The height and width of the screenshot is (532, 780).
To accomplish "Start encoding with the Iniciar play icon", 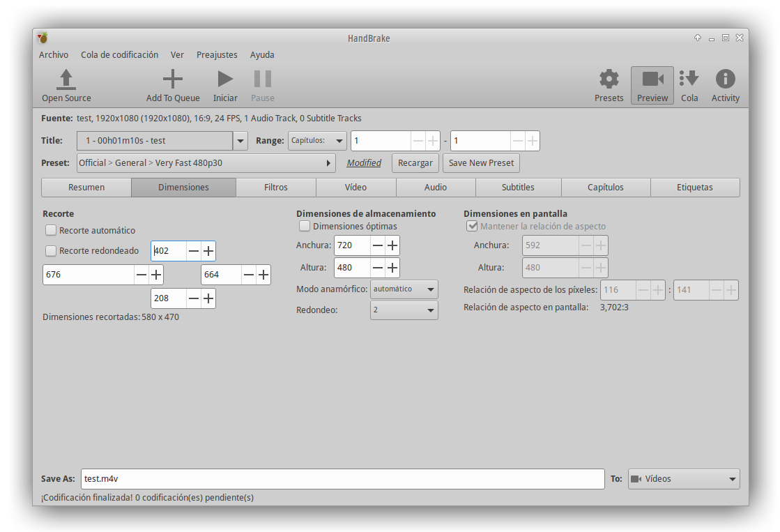I will (225, 79).
